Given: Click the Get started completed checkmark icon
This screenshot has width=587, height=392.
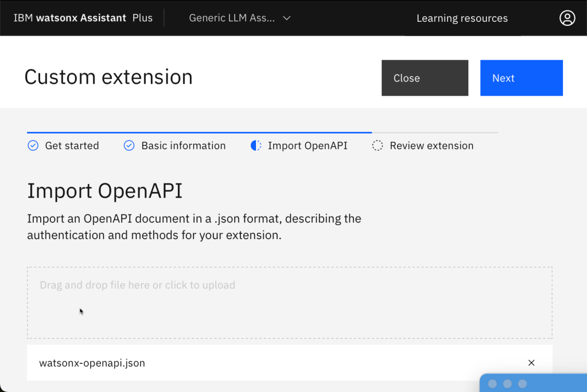Looking at the screenshot, I should pyautogui.click(x=33, y=146).
